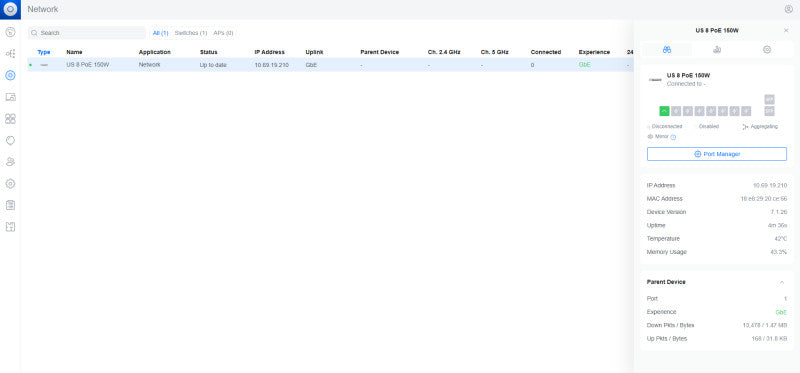Filter by APs (0)
The width and height of the screenshot is (800, 373).
(x=223, y=33)
